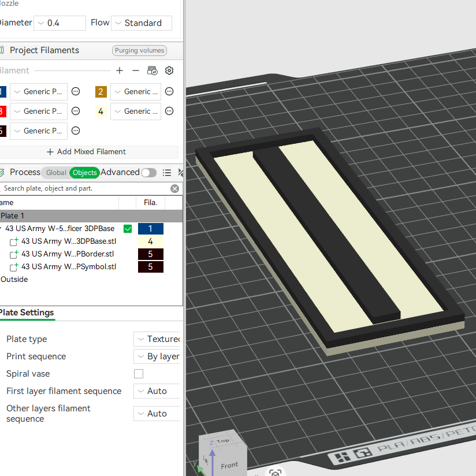The image size is (476, 476).
Task: Click the PBorder.stl part icon
Action: coord(14,254)
